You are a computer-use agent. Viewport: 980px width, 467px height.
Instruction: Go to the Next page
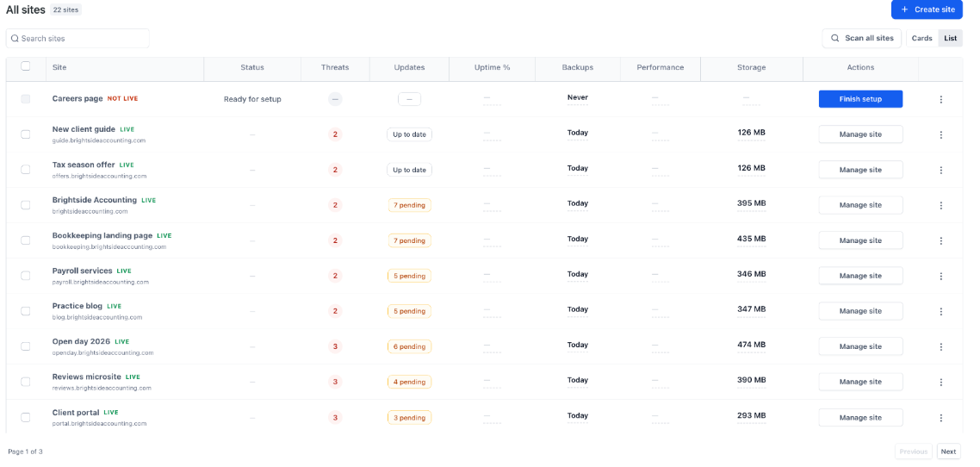pyautogui.click(x=948, y=451)
